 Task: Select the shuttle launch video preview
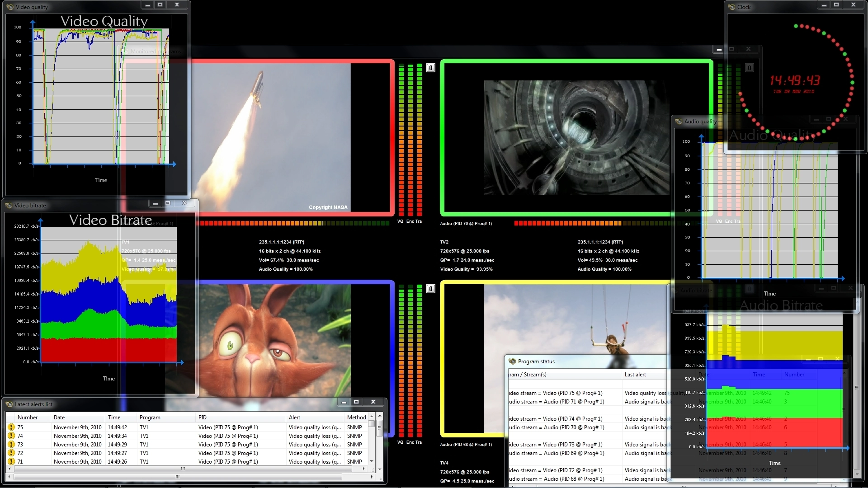pyautogui.click(x=259, y=137)
